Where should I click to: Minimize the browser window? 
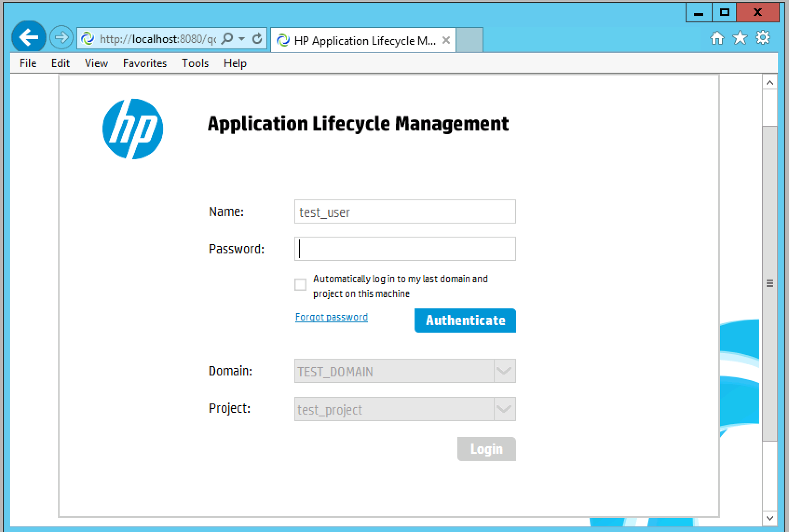pos(698,13)
